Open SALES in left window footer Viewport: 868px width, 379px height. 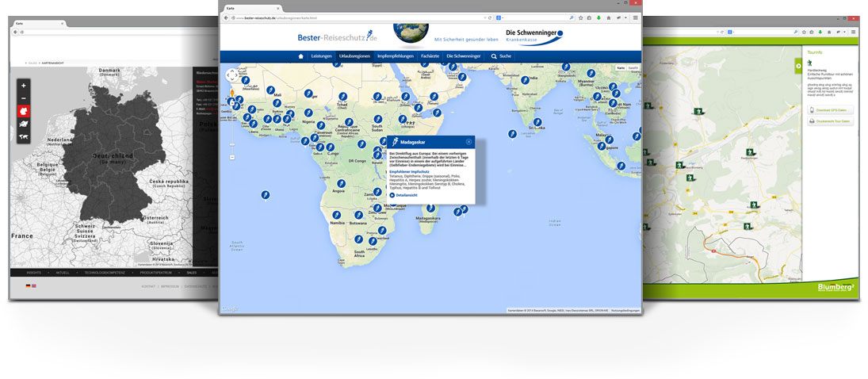192,273
